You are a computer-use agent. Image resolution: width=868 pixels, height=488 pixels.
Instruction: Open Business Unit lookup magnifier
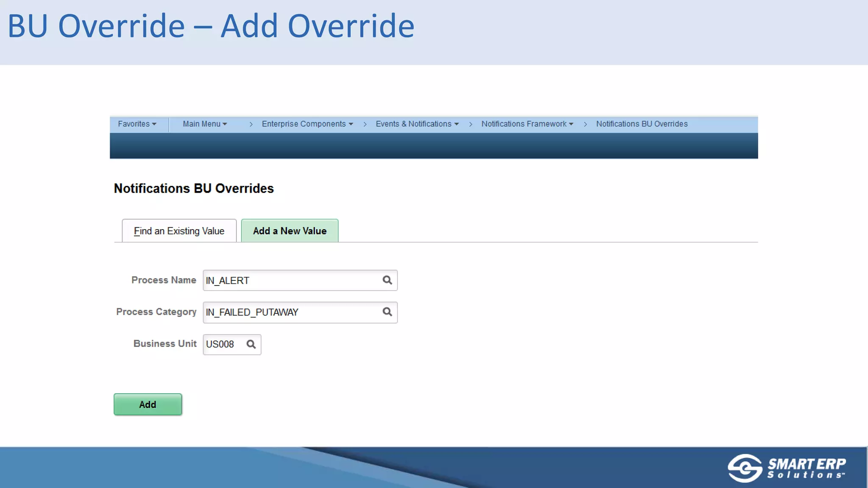(251, 344)
